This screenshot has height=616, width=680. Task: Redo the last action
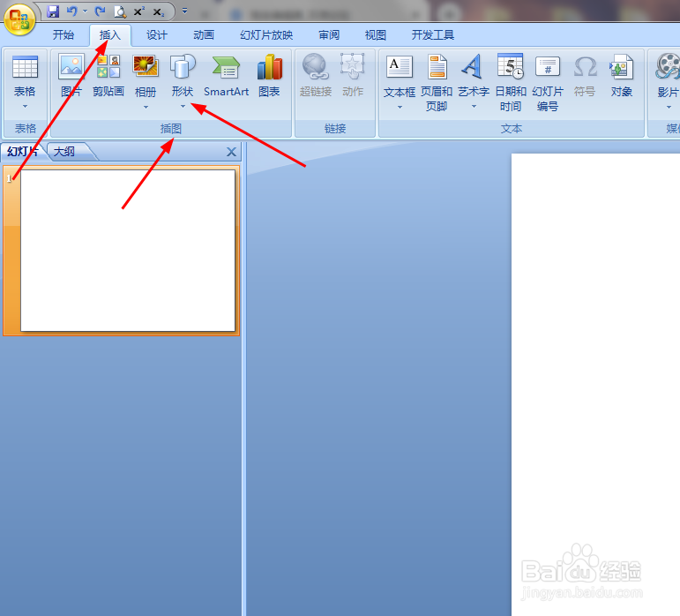(101, 11)
